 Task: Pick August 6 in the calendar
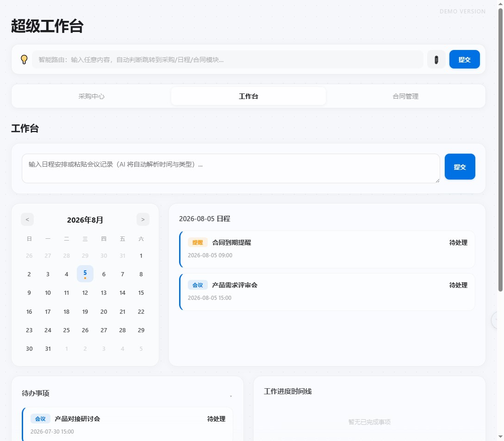tap(104, 274)
